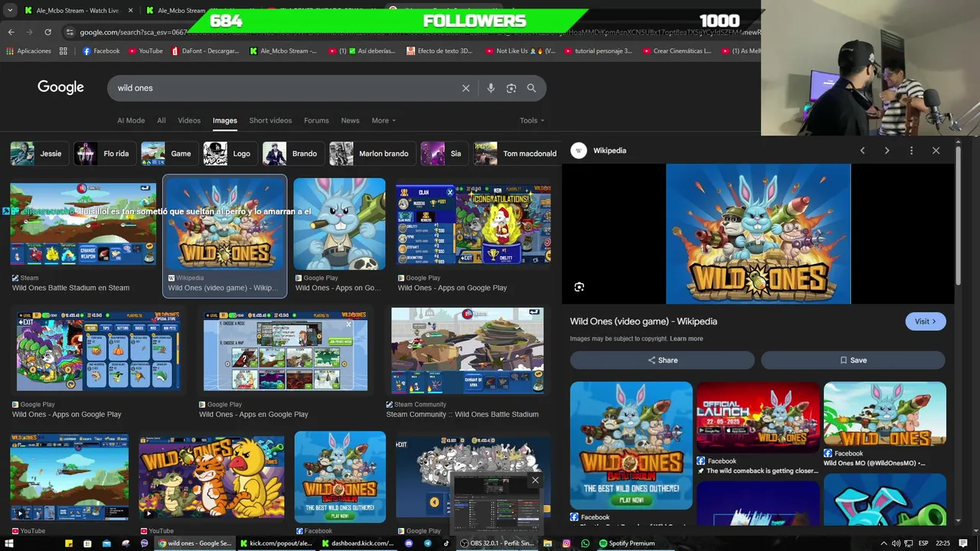Reload the current page

47,32
